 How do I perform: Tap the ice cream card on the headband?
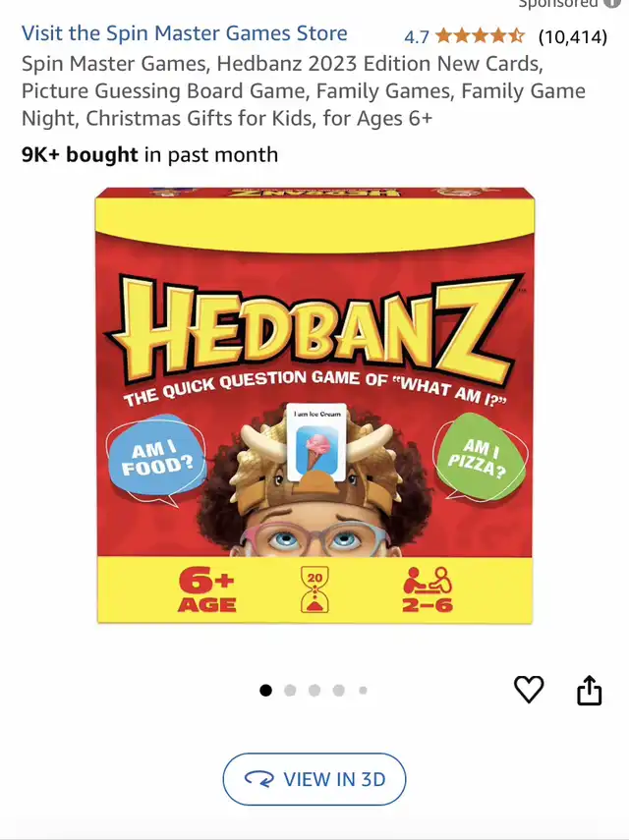(316, 443)
